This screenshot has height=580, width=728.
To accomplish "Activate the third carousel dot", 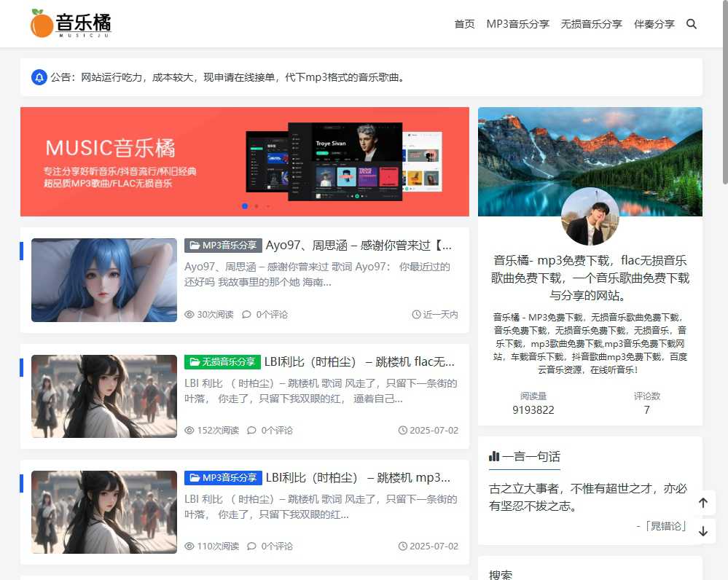I will pyautogui.click(x=267, y=206).
